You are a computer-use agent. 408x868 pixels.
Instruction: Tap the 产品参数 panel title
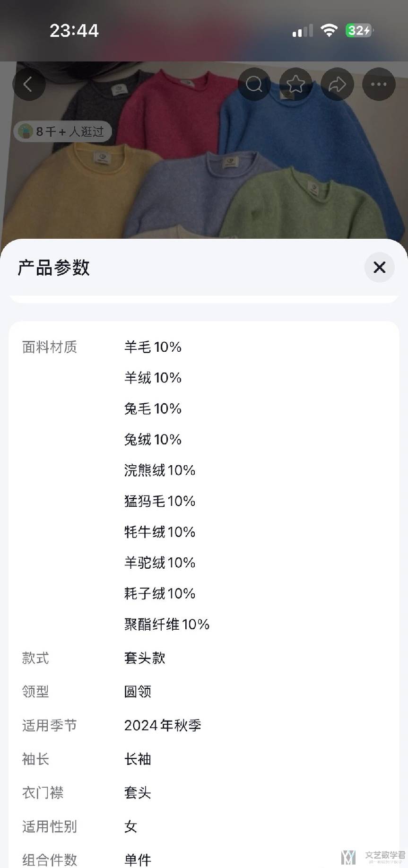[53, 268]
